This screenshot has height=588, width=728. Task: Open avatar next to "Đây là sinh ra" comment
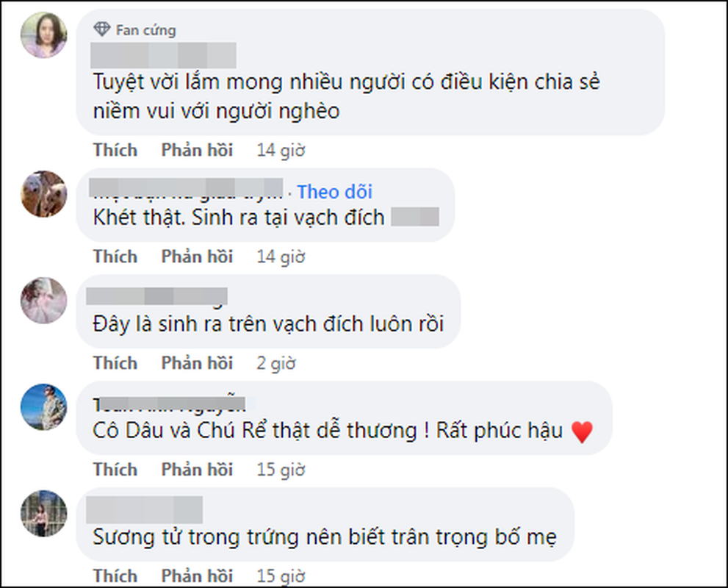coord(43,300)
